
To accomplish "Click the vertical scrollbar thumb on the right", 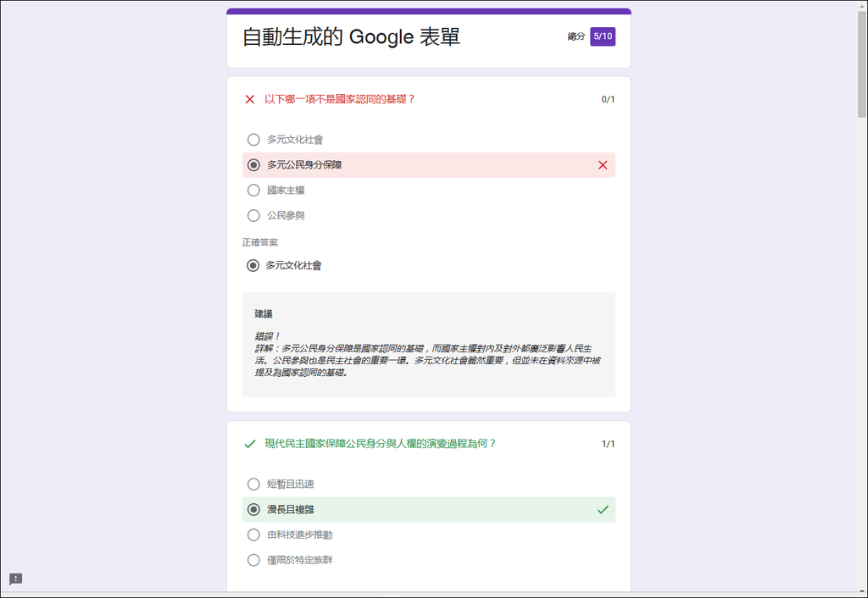I will (x=862, y=64).
